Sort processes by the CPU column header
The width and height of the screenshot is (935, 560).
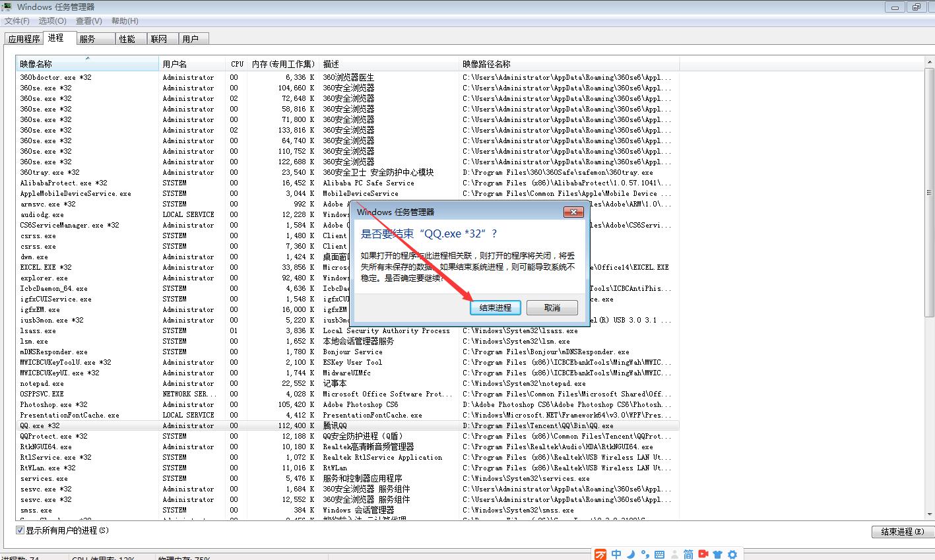[237, 63]
